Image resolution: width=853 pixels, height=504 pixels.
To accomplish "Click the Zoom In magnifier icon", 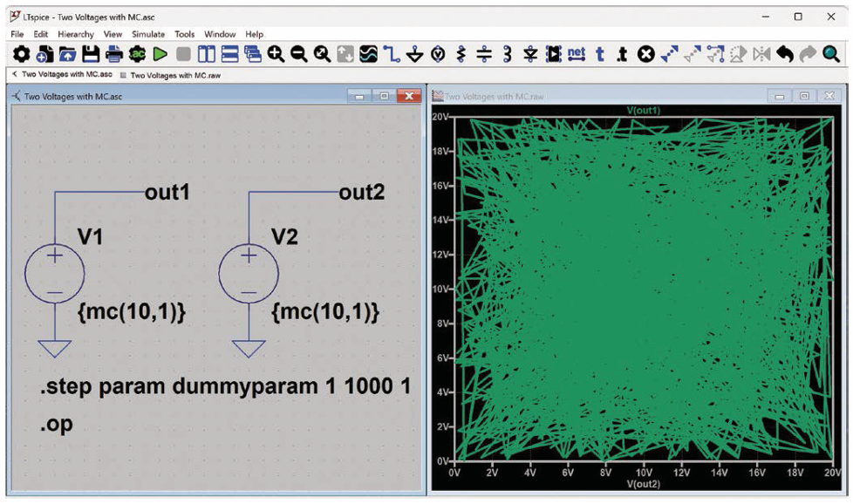I will click(276, 55).
